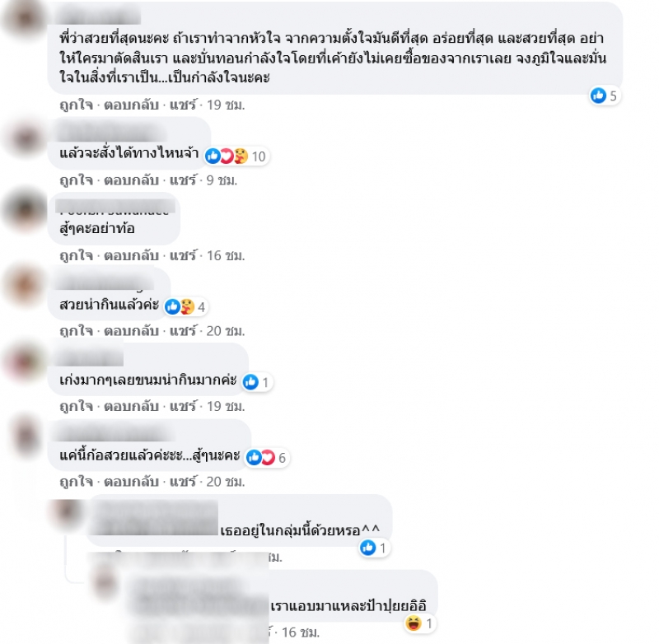Viewport: 659px width, 644px height.
Task: Open the first commenter's profile picture
Action: pos(25,18)
